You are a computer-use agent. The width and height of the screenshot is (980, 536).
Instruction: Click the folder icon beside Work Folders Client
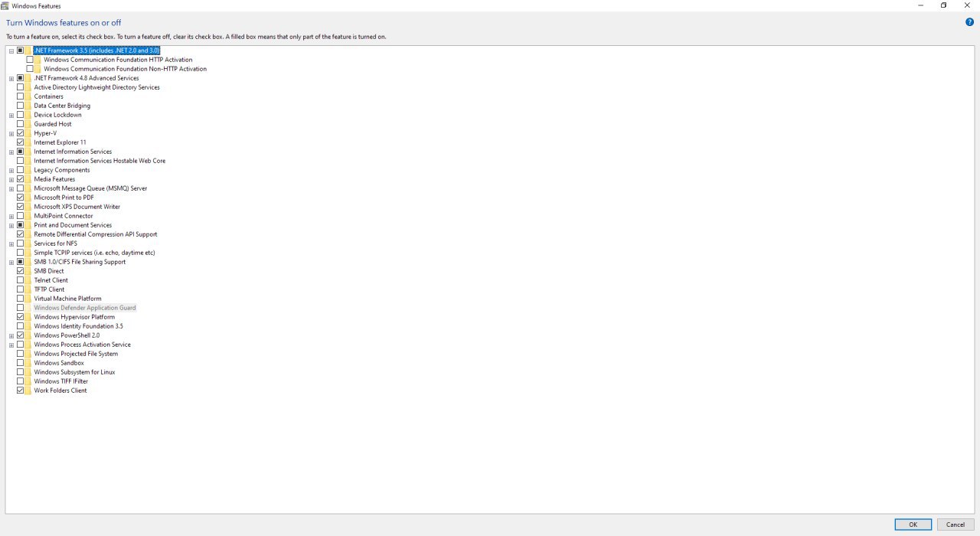point(29,391)
